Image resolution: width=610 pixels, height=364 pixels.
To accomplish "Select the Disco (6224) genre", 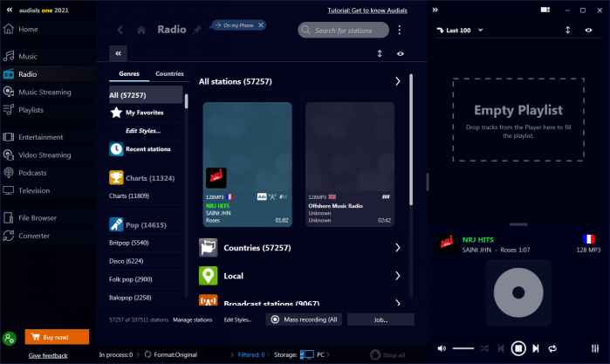I will (x=128, y=260).
